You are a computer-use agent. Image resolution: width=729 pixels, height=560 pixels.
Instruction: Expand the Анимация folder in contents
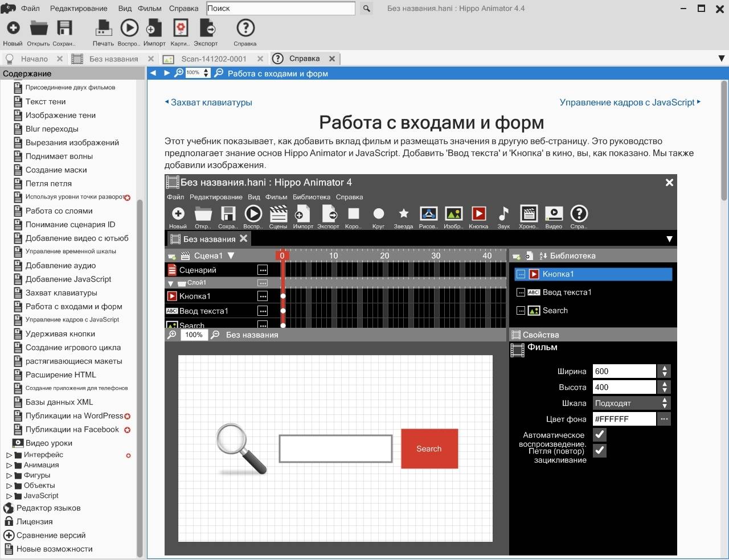coord(9,466)
